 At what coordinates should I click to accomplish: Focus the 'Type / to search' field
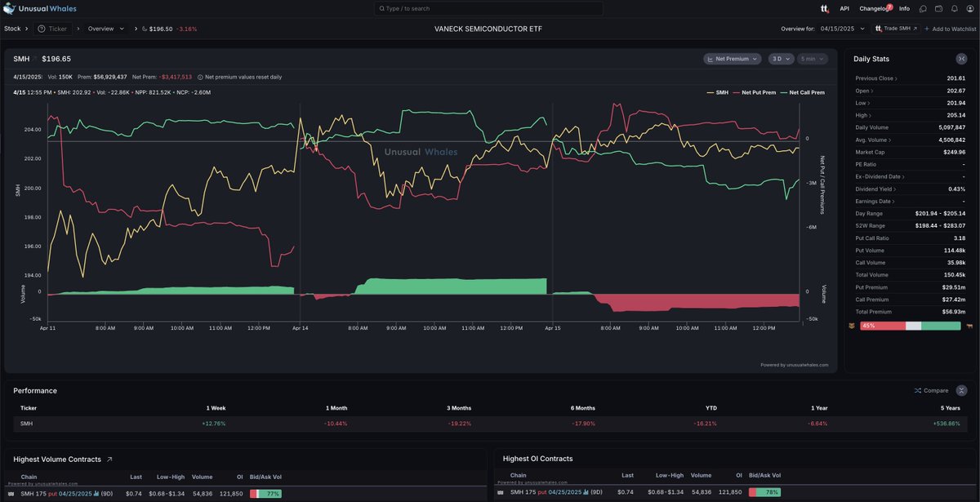[488, 8]
